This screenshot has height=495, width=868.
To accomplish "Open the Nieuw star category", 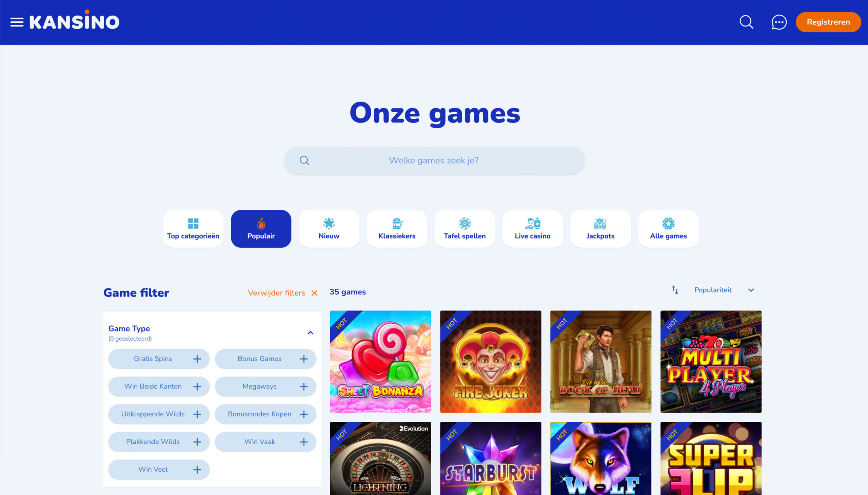I will pyautogui.click(x=329, y=228).
